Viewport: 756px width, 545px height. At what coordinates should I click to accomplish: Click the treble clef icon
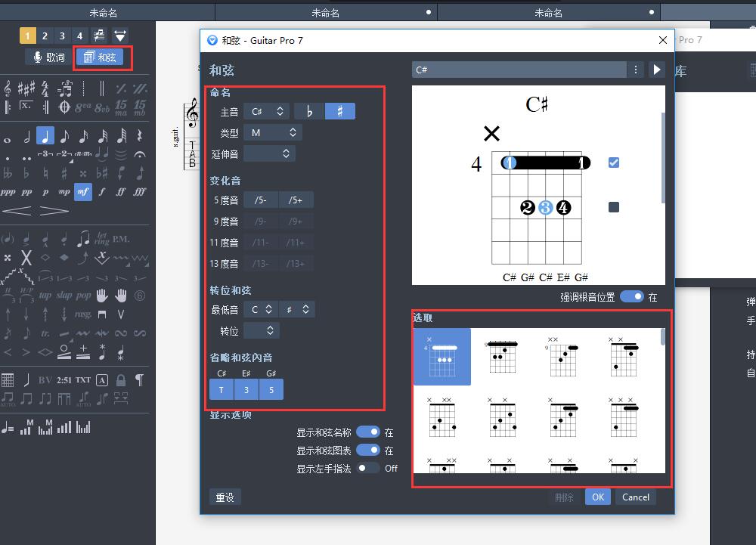pos(8,88)
